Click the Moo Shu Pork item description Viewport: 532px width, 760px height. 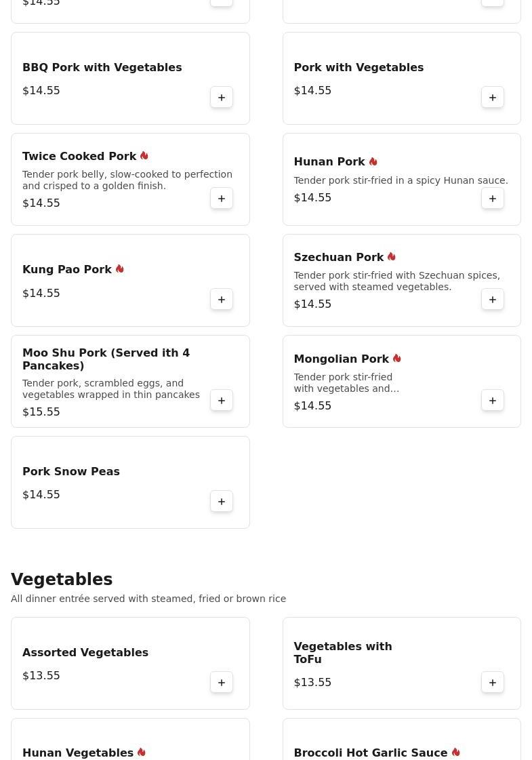click(x=111, y=389)
